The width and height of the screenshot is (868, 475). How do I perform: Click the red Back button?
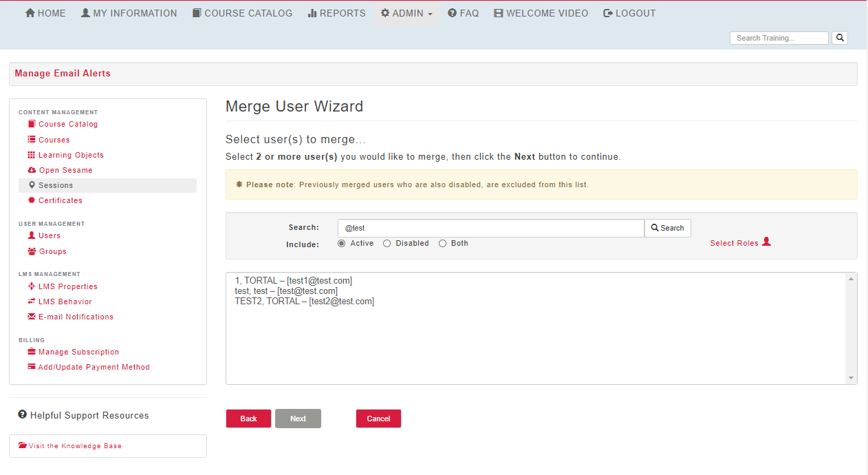coord(248,419)
